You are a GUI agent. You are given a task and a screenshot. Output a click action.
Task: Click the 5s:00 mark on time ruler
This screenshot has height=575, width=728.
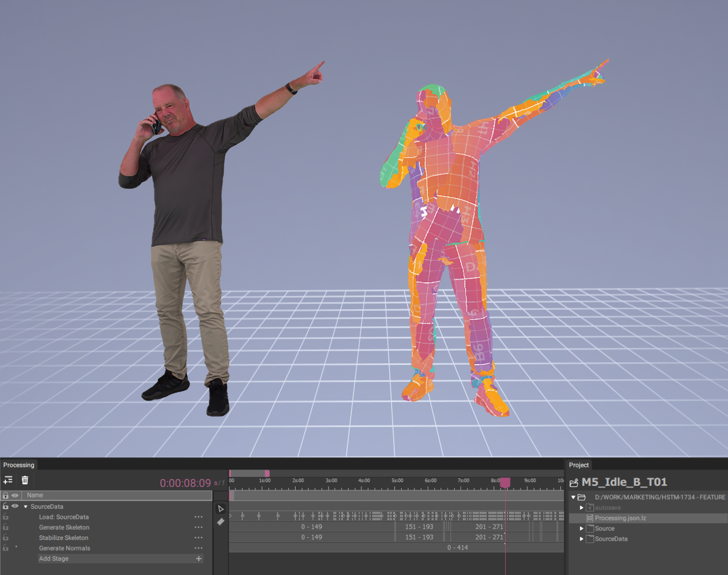[x=397, y=481]
